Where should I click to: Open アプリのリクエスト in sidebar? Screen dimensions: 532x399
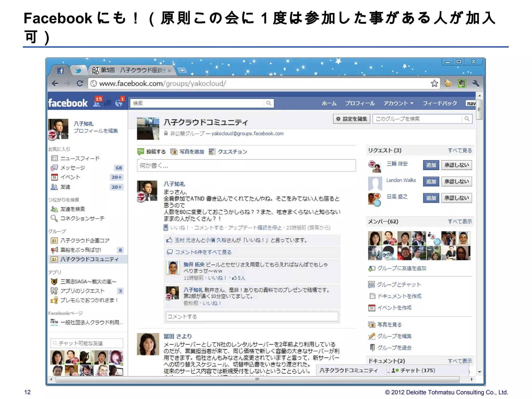82,291
